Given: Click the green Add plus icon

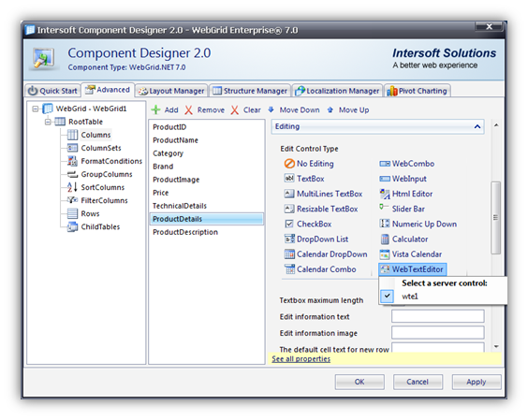Looking at the screenshot, I should [x=155, y=109].
